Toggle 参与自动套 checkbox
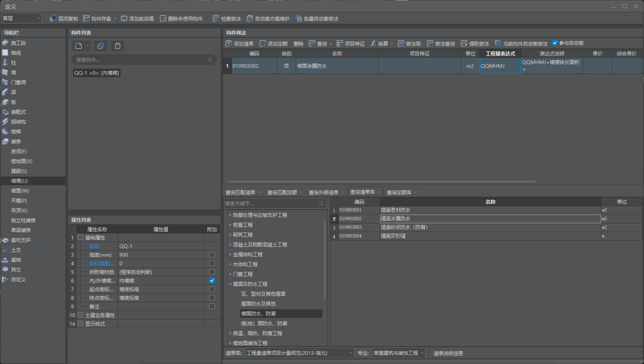 click(x=555, y=43)
